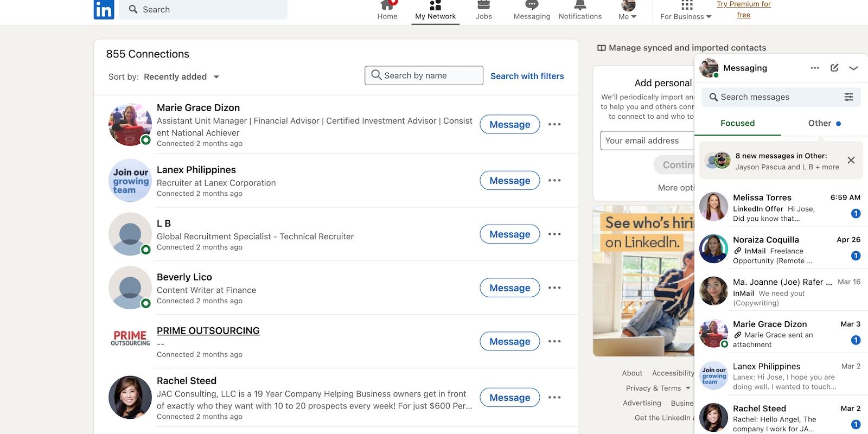Viewport: 868px width, 434px height.
Task: Open Melissa Torres conversation
Action: [781, 207]
